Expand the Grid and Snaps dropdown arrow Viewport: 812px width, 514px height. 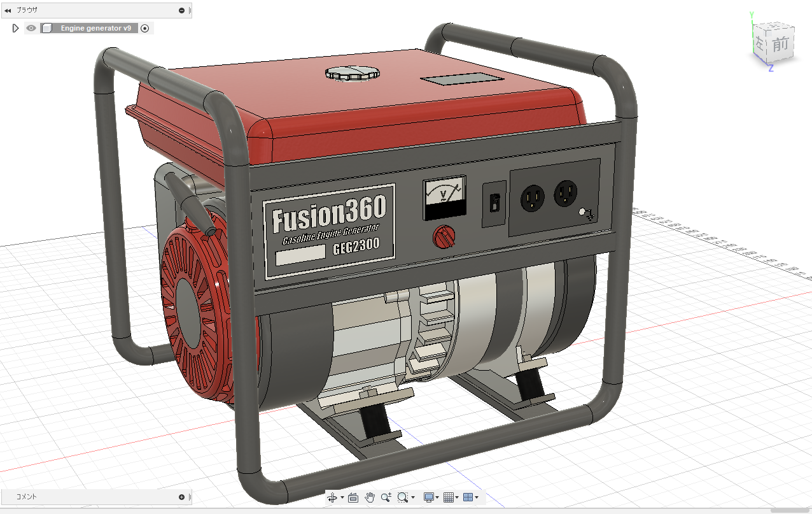(x=457, y=498)
